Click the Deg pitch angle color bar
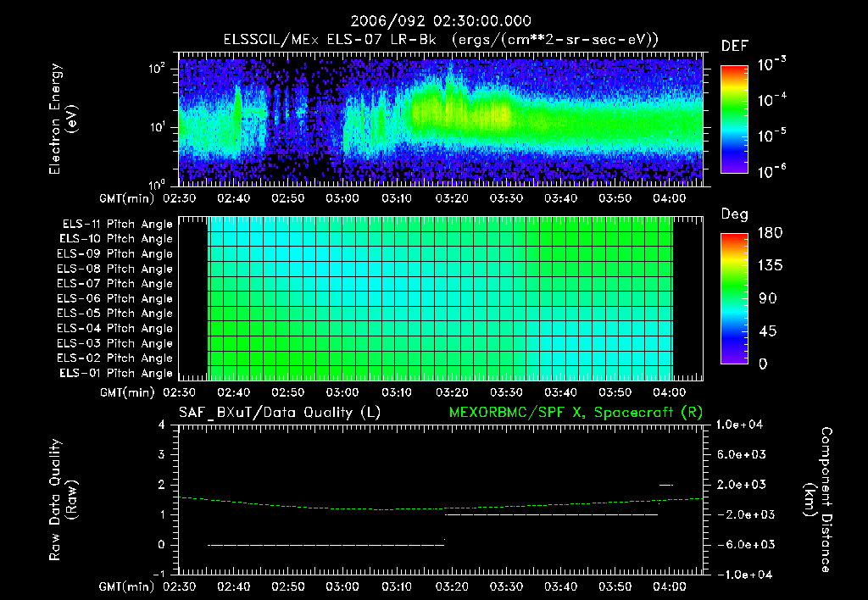This screenshot has width=868, height=600. click(x=735, y=298)
